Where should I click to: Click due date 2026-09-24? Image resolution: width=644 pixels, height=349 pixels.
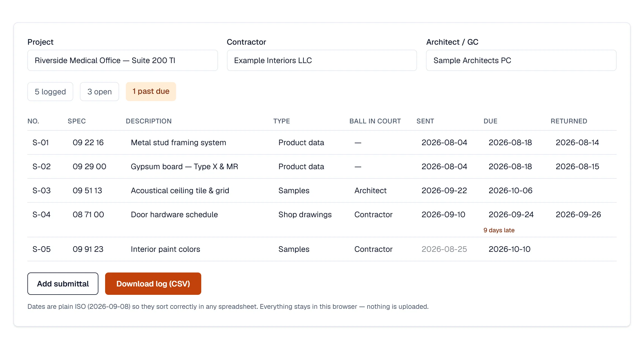(511, 214)
